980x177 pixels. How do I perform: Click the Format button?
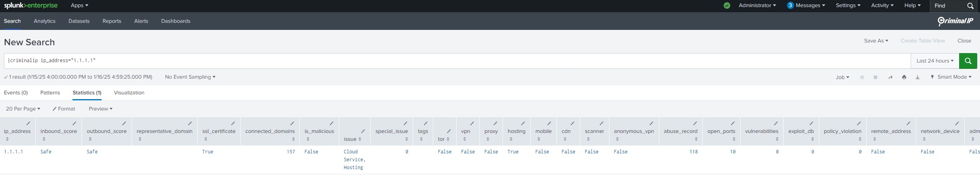64,109
